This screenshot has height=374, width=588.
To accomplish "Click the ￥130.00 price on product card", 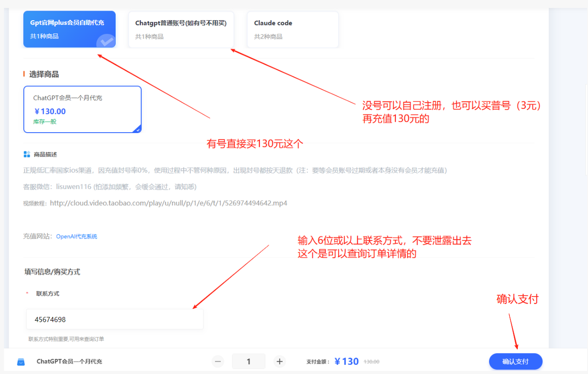I will [x=50, y=111].
